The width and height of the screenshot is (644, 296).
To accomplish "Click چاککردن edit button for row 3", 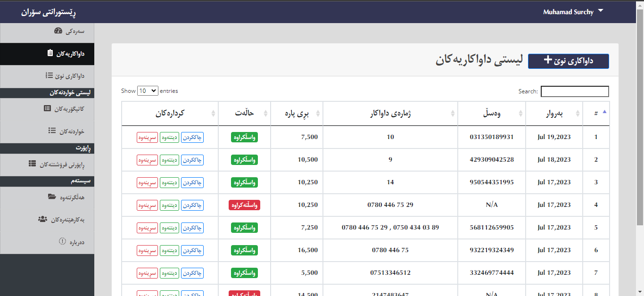I will 192,182.
